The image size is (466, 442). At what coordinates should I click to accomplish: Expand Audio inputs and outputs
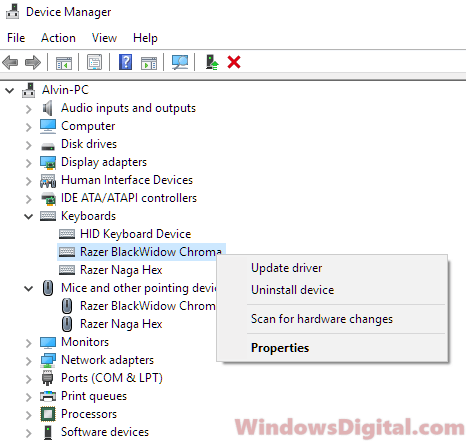tap(29, 109)
